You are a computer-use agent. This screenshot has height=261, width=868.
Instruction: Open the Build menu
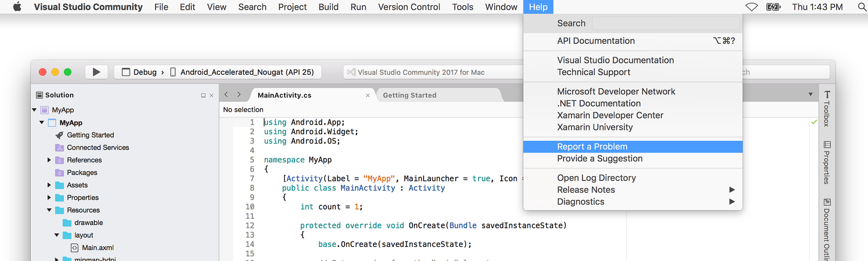pyautogui.click(x=328, y=7)
